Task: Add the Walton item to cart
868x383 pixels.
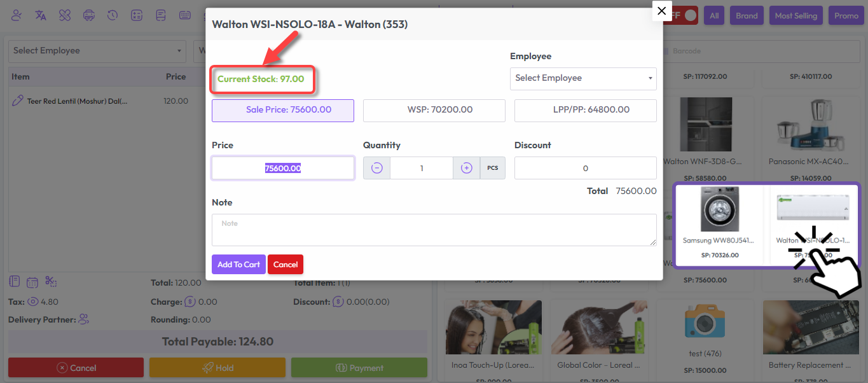Action: 238,264
